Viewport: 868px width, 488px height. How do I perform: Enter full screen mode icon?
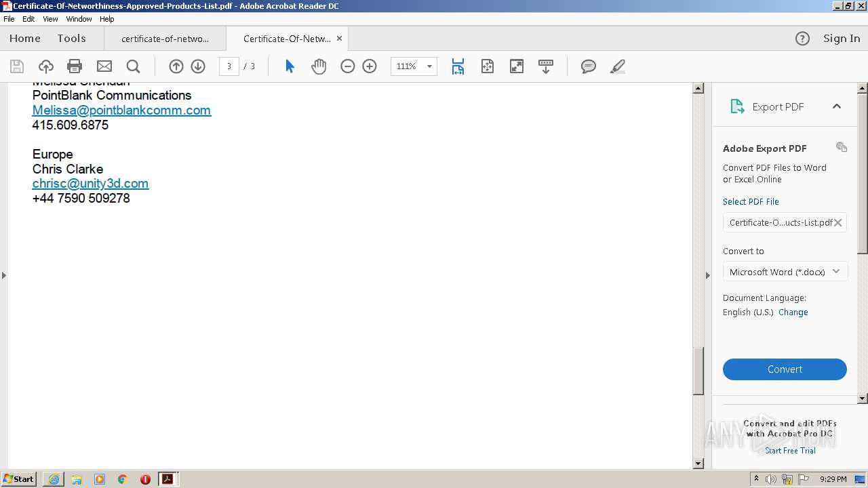(x=517, y=66)
